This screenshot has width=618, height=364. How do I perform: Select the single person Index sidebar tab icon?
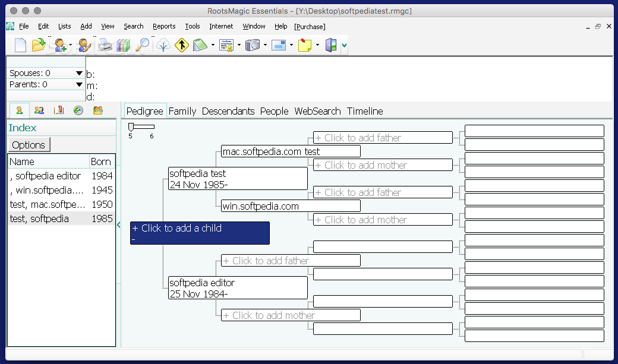click(x=19, y=110)
